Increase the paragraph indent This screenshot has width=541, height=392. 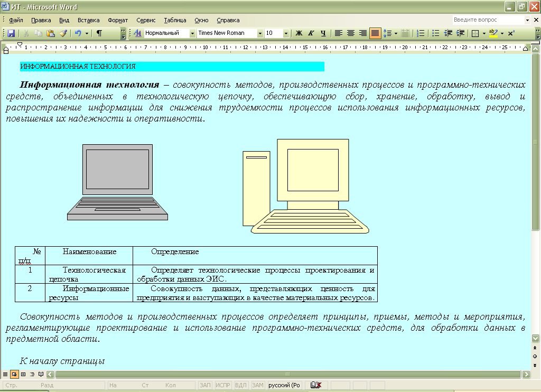(x=460, y=33)
